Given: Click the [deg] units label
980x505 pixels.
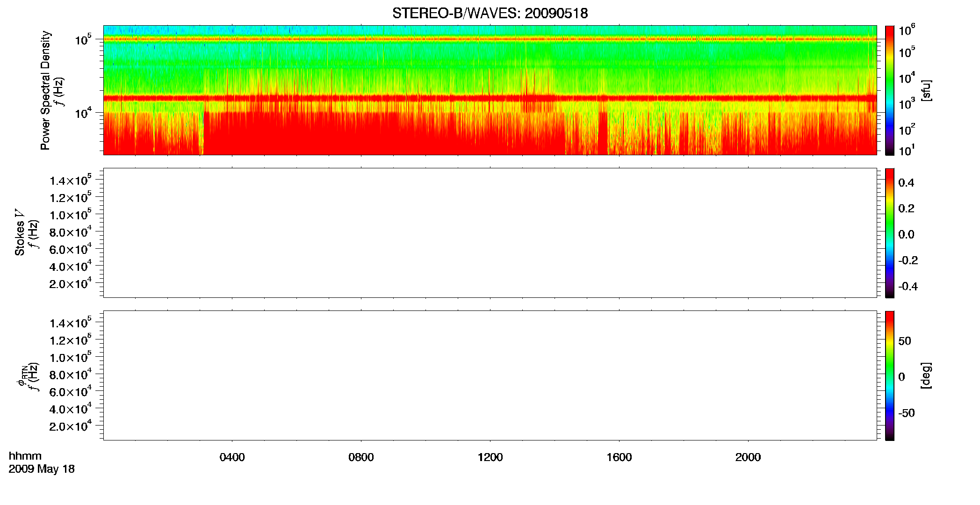Looking at the screenshot, I should tap(926, 375).
